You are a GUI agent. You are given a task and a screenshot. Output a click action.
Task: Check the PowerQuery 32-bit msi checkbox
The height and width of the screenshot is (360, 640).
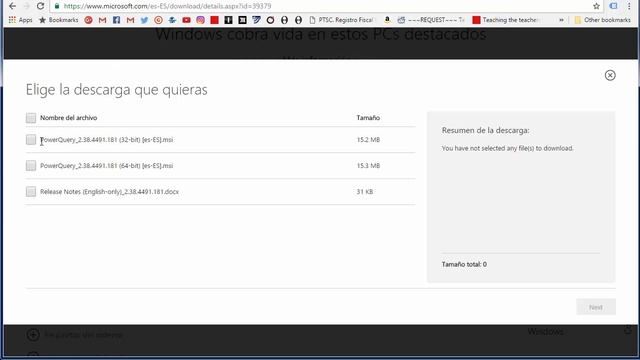31,140
